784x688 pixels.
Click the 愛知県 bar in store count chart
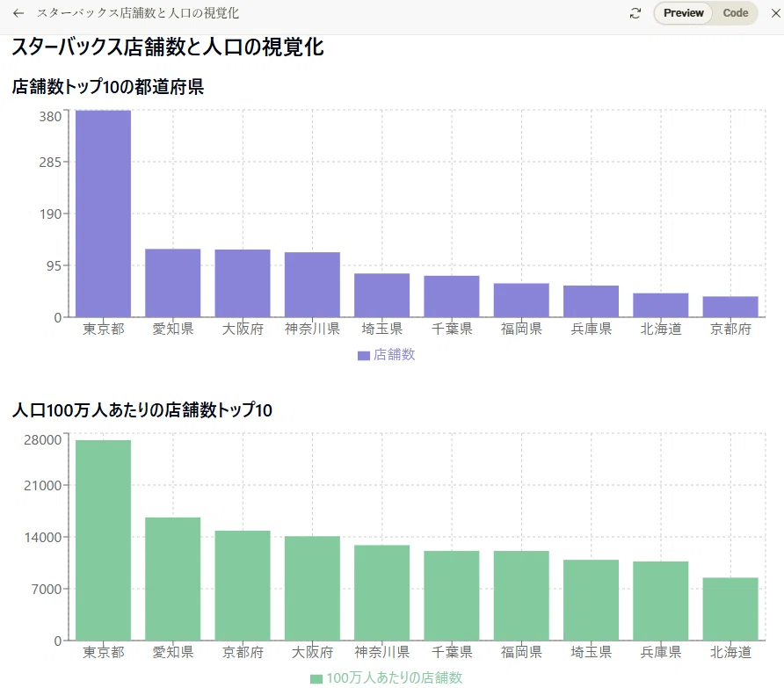[x=173, y=283]
